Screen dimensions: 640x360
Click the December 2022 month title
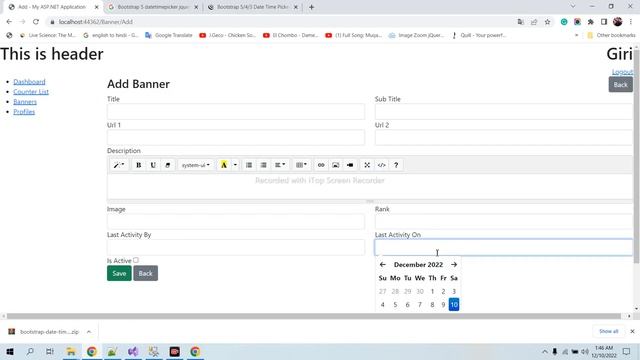[418, 264]
